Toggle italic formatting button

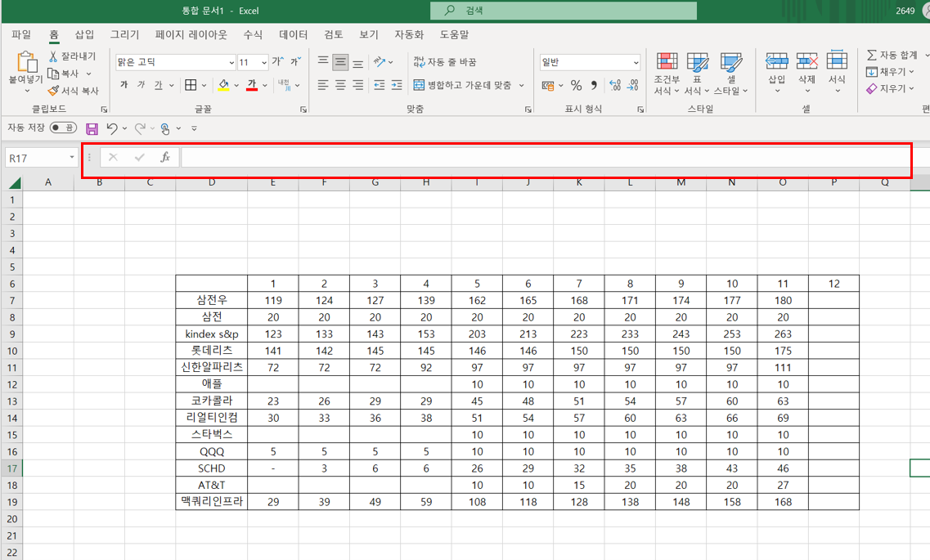tap(142, 85)
